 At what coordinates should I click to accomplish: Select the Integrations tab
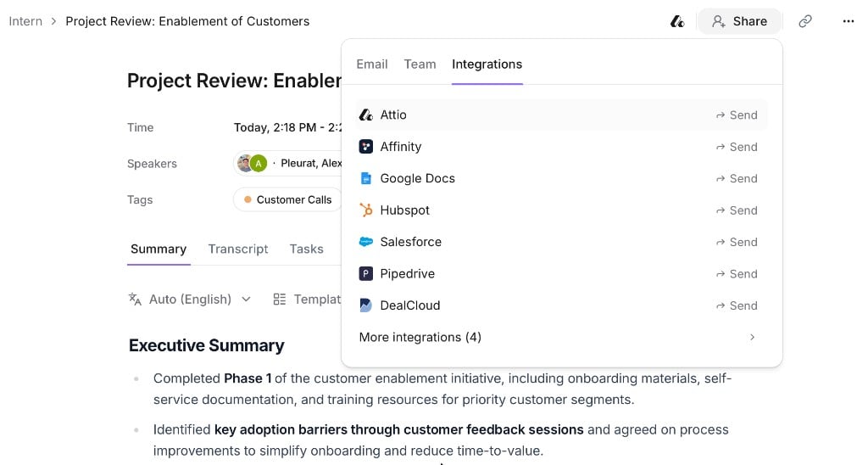coord(487,64)
